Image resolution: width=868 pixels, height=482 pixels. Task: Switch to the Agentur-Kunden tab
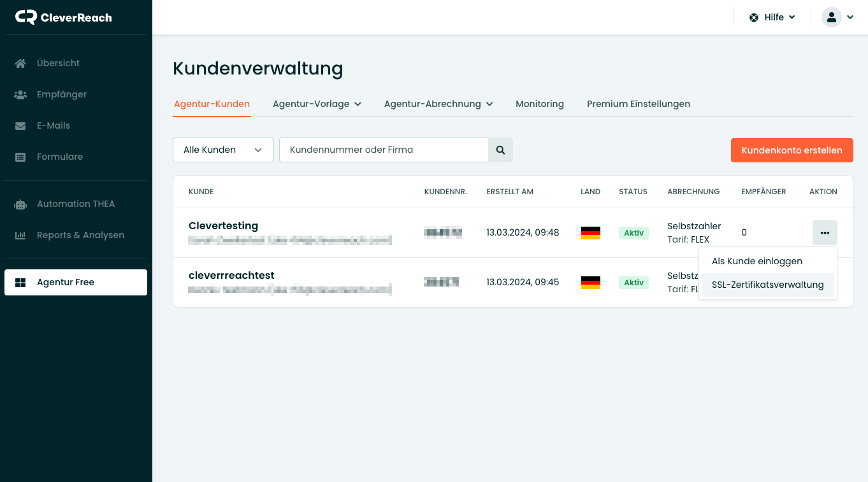tap(212, 104)
